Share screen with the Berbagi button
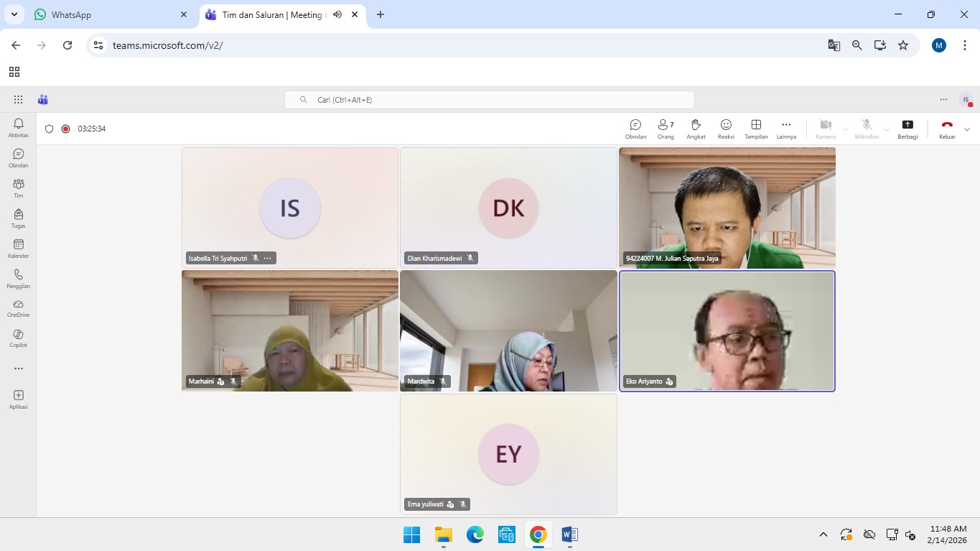980x551 pixels. 907,129
